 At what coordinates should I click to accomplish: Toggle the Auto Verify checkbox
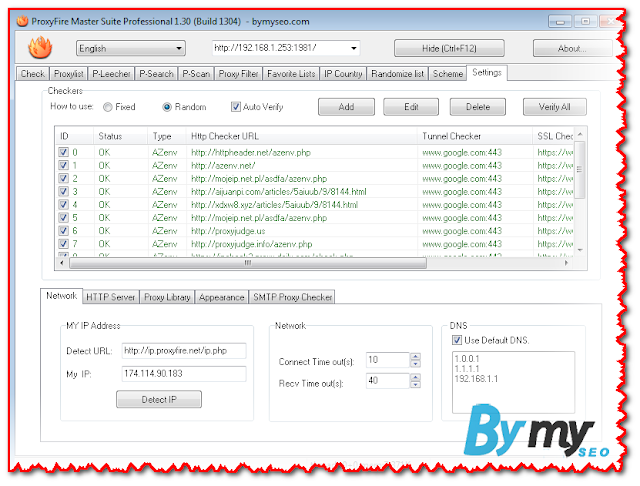click(x=236, y=107)
